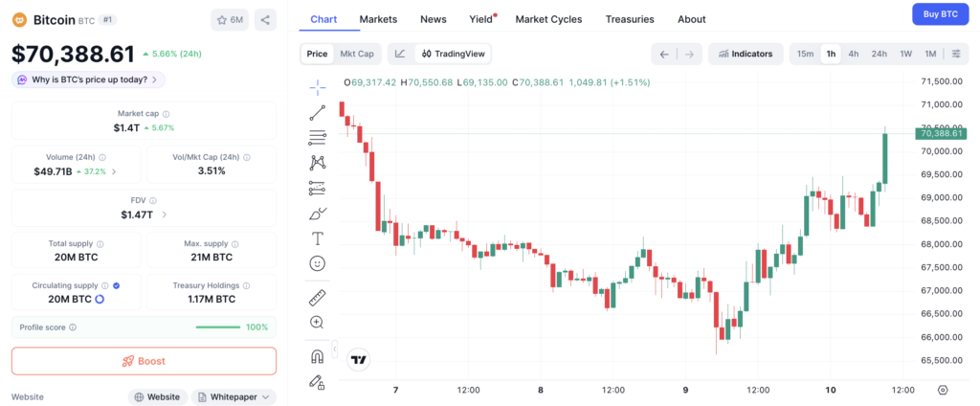Select the Text annotation tool
This screenshot has height=406, width=980.
tap(318, 238)
